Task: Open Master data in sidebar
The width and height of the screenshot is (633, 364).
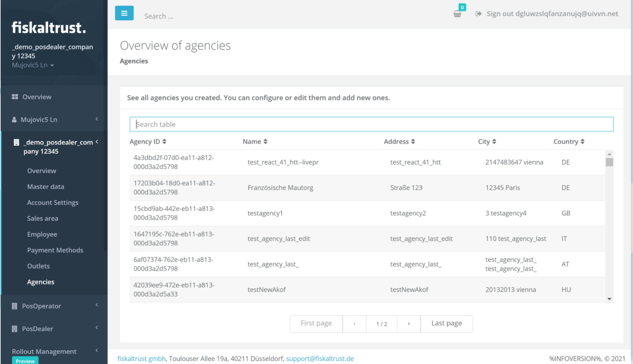Action: point(46,187)
